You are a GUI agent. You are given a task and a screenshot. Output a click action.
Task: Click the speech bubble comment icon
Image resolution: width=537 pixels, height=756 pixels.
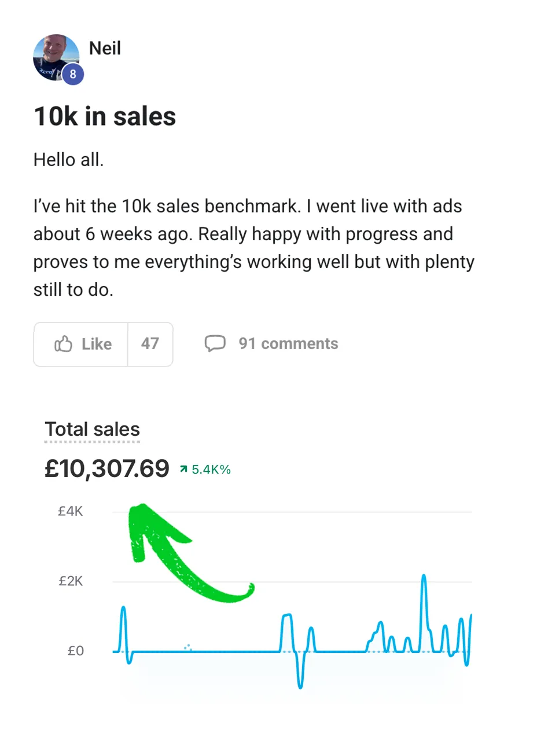[x=215, y=343]
